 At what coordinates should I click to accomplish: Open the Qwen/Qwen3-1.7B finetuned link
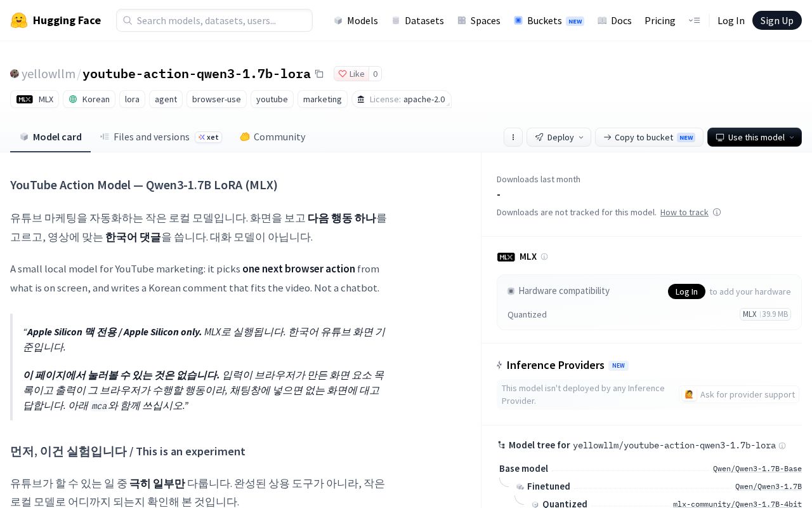768,486
